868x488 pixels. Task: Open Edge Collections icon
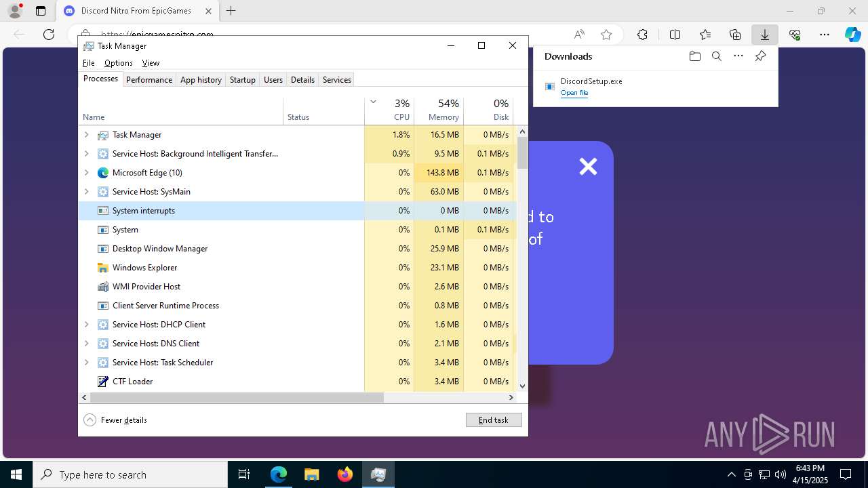(735, 35)
